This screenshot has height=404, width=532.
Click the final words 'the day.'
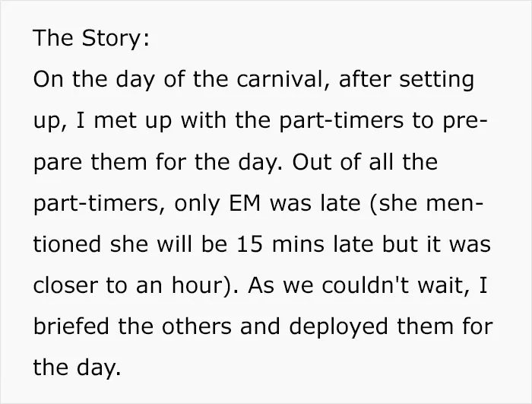point(77,368)
